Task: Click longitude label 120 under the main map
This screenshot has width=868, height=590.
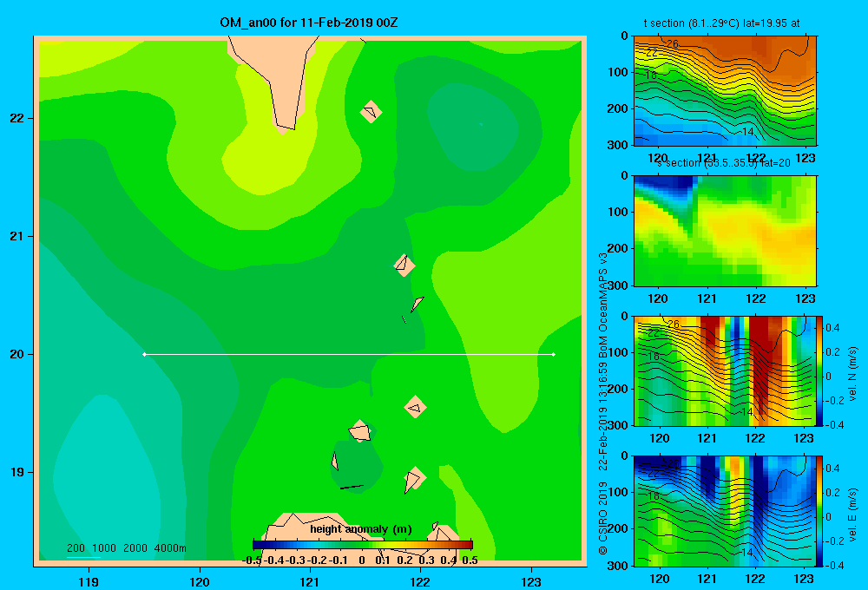Action: 200,581
